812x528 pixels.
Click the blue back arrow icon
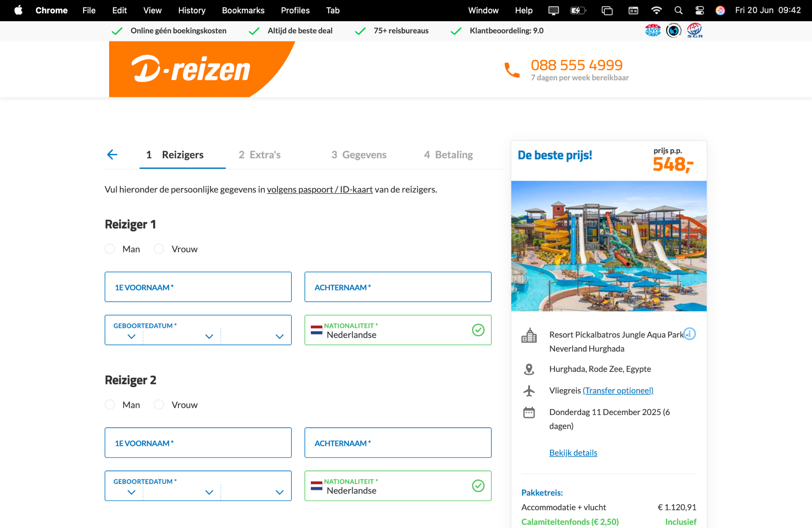(112, 155)
